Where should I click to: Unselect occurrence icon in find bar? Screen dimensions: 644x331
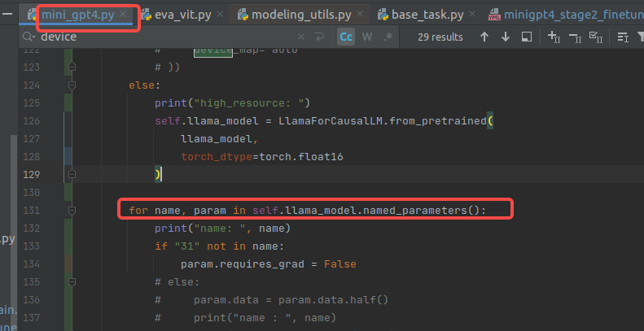click(x=575, y=37)
